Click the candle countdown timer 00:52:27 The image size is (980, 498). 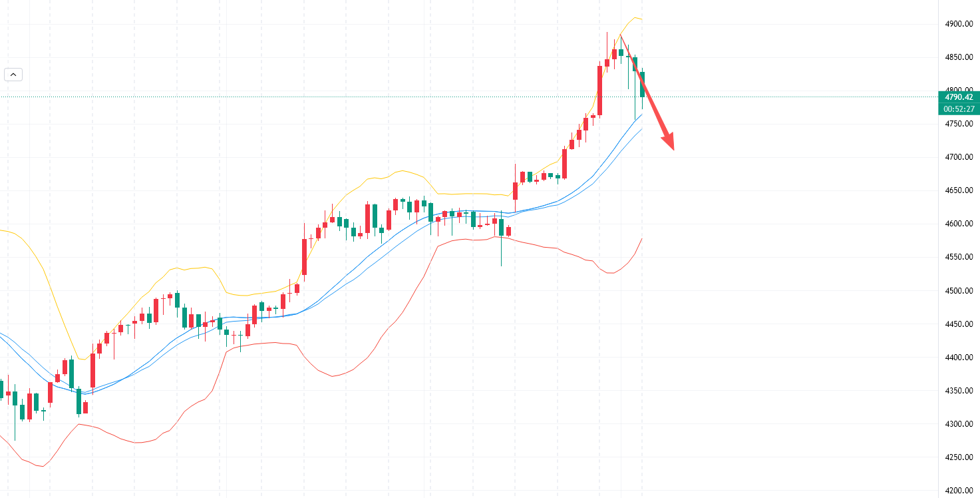pyautogui.click(x=959, y=109)
